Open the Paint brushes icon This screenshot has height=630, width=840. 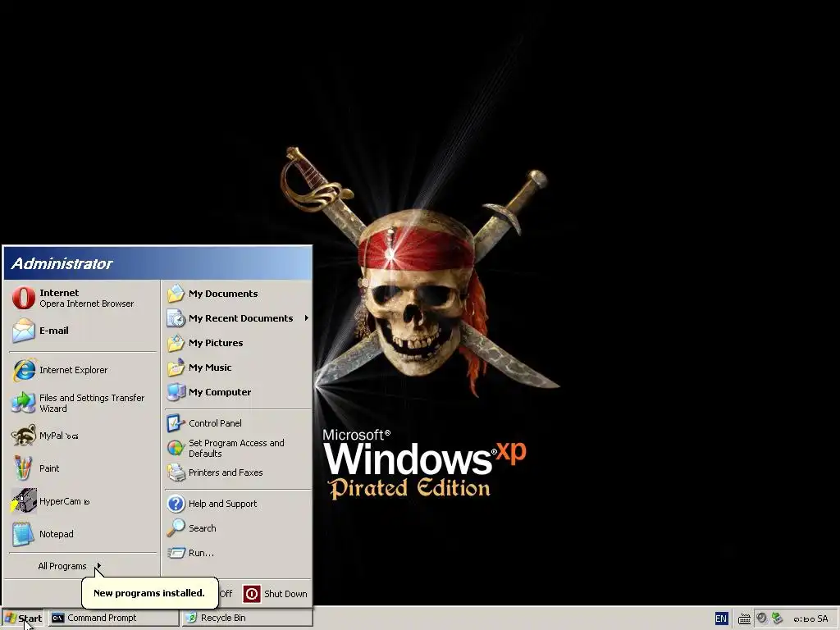[x=23, y=468]
